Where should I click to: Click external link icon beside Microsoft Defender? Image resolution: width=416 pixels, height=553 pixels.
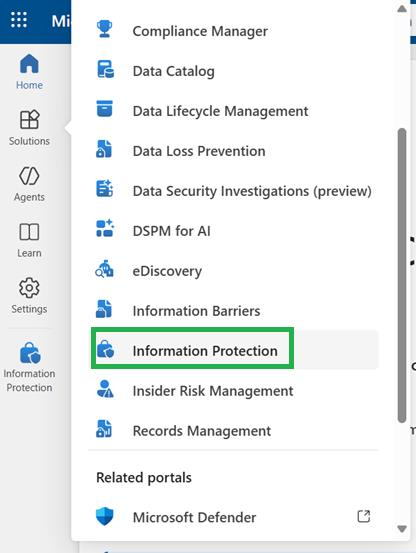(x=363, y=516)
